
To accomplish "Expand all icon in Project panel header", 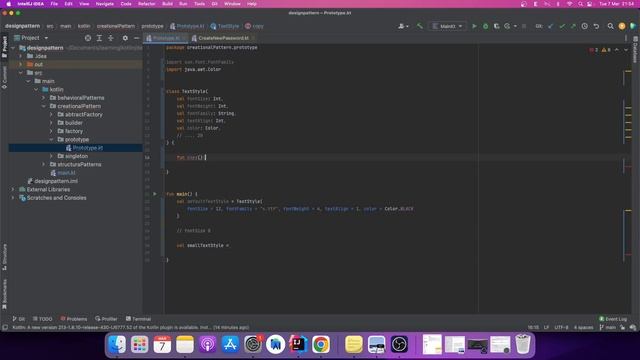I will [99, 38].
